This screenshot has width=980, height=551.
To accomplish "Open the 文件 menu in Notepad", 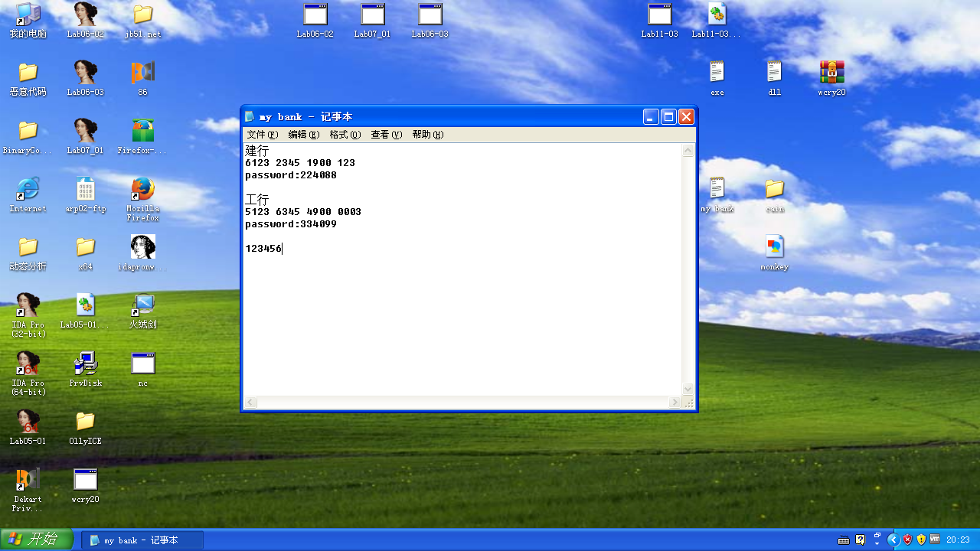I will click(x=262, y=135).
